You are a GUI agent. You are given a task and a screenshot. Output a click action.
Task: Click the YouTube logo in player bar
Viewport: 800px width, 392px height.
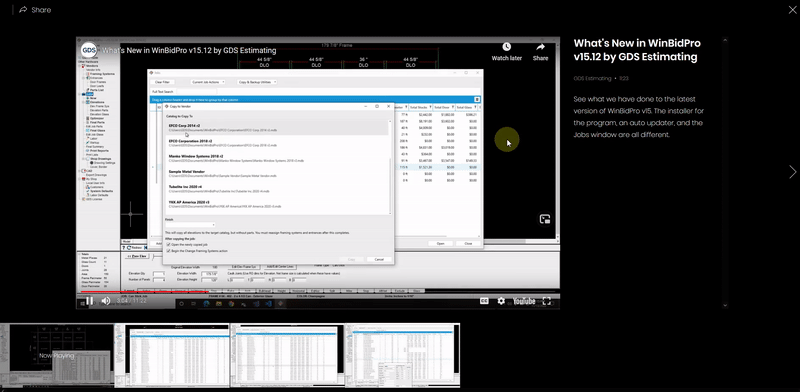coord(524,301)
